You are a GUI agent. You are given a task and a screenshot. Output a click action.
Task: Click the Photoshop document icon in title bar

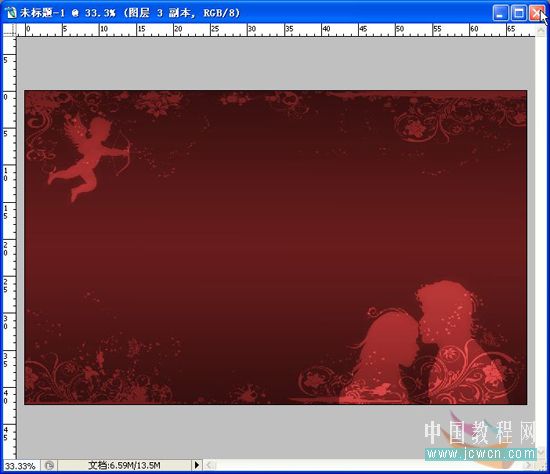click(x=11, y=13)
